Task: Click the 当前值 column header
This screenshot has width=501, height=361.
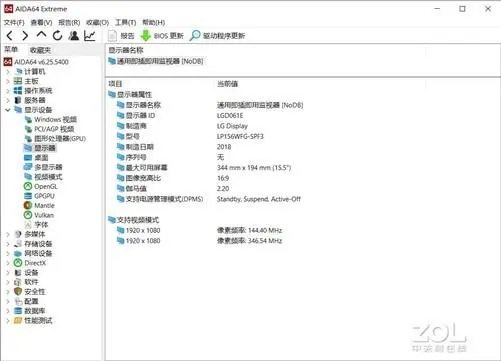Action: tap(228, 84)
